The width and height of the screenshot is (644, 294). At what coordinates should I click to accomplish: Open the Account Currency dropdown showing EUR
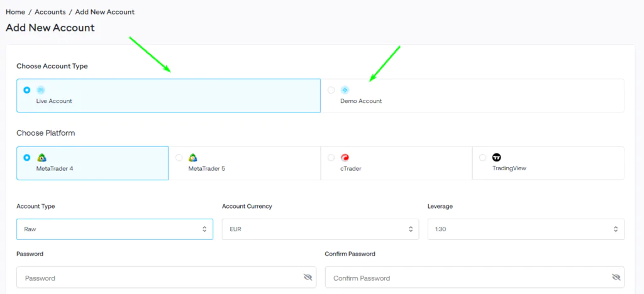(320, 229)
